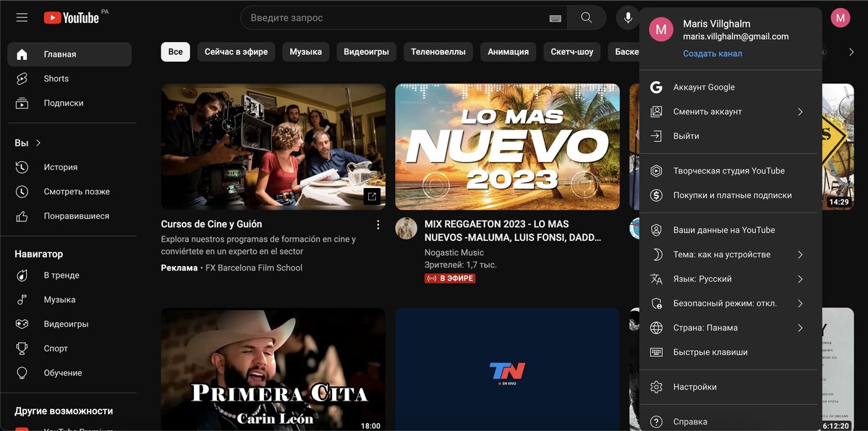The width and height of the screenshot is (868, 431).
Task: Click the Создать канал link
Action: pos(712,54)
